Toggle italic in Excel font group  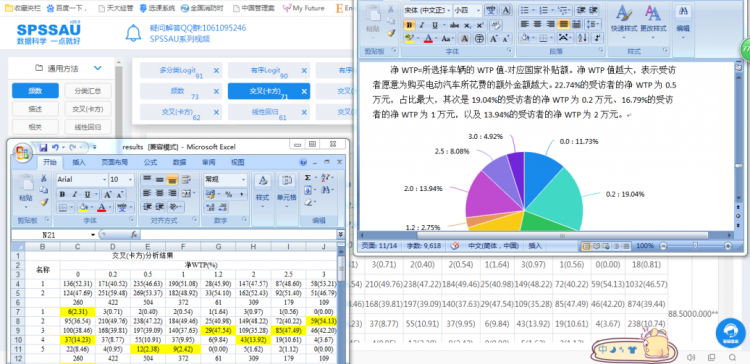(x=75, y=195)
